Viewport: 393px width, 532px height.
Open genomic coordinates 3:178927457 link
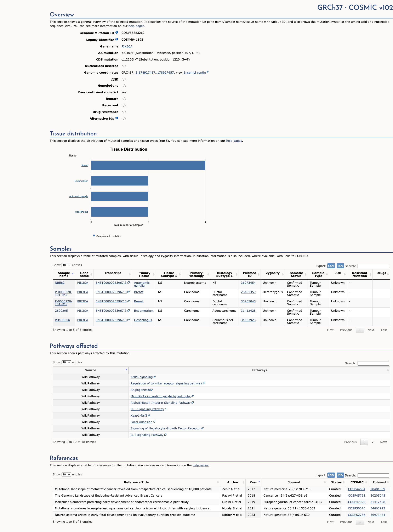click(x=155, y=73)
